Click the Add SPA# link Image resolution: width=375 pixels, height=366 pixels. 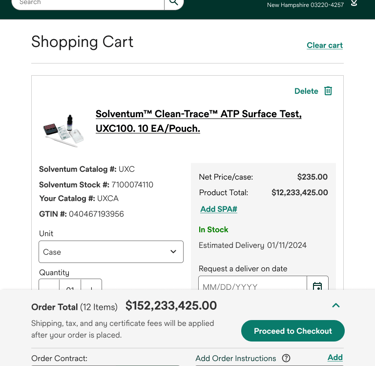click(x=219, y=209)
